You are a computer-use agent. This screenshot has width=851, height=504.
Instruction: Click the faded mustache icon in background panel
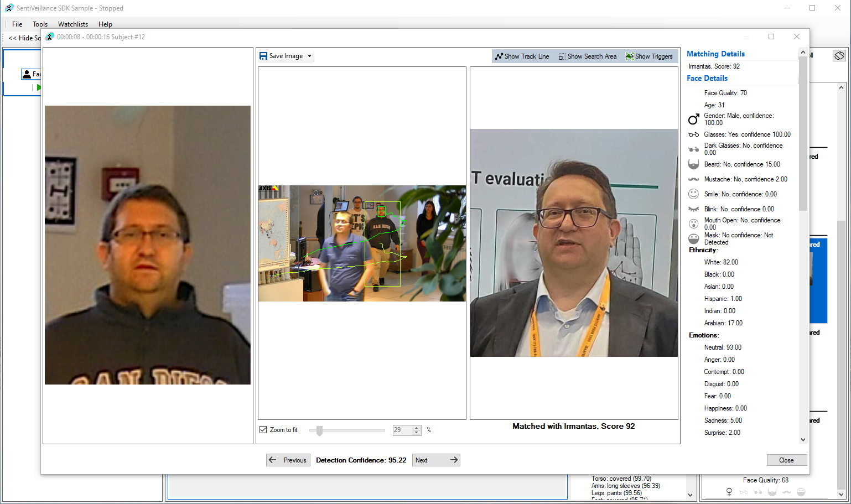click(x=787, y=492)
